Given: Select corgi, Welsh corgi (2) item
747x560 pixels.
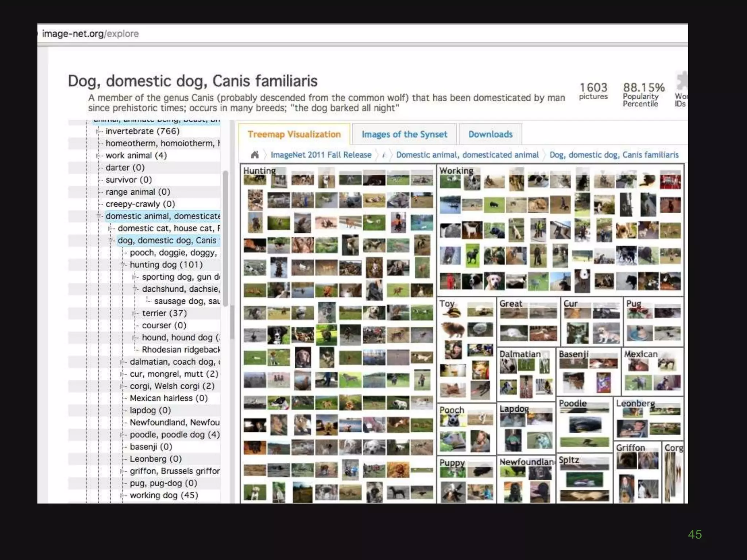Looking at the screenshot, I should click(172, 386).
